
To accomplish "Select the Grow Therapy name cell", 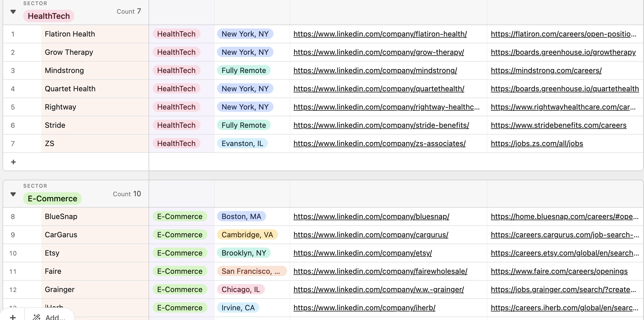I will point(95,52).
